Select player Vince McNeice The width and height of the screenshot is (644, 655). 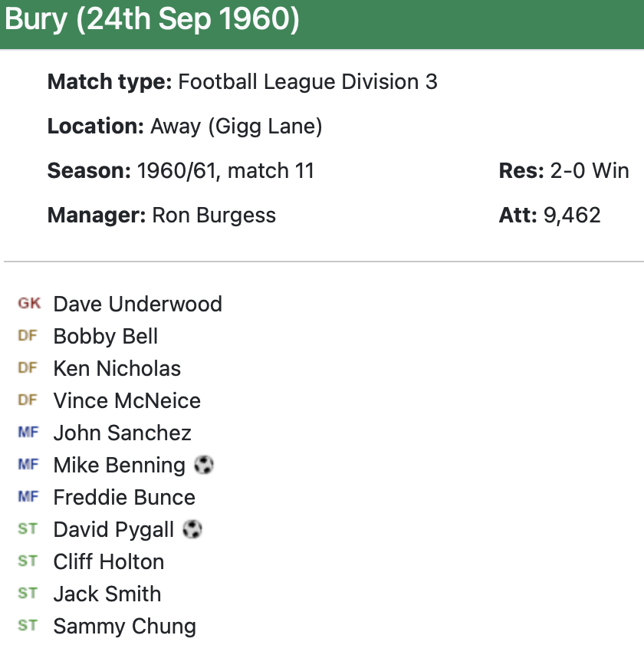(127, 400)
